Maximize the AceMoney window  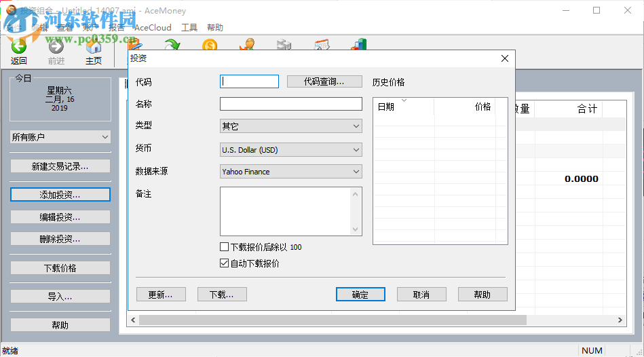point(596,11)
